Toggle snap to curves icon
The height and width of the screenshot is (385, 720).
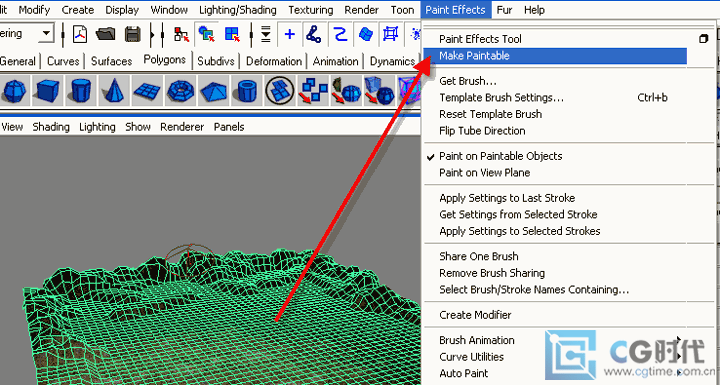tap(314, 34)
